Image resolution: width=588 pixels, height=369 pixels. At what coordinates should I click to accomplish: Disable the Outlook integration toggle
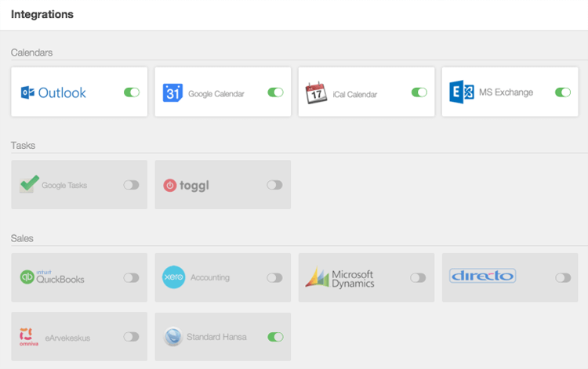click(132, 92)
